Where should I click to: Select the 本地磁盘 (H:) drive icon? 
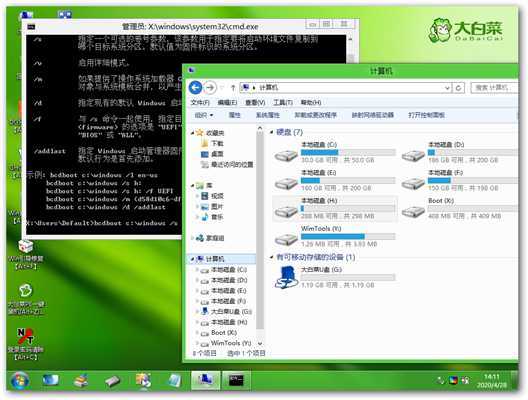pyautogui.click(x=286, y=211)
